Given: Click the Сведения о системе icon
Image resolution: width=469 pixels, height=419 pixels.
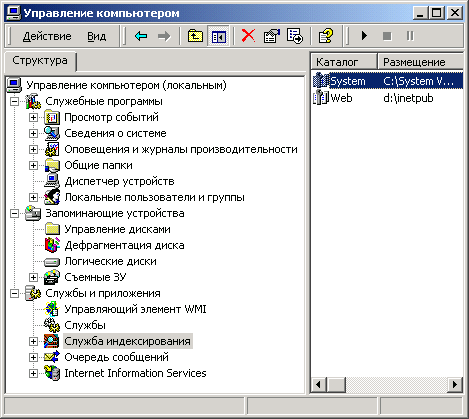Looking at the screenshot, I should pos(52,133).
